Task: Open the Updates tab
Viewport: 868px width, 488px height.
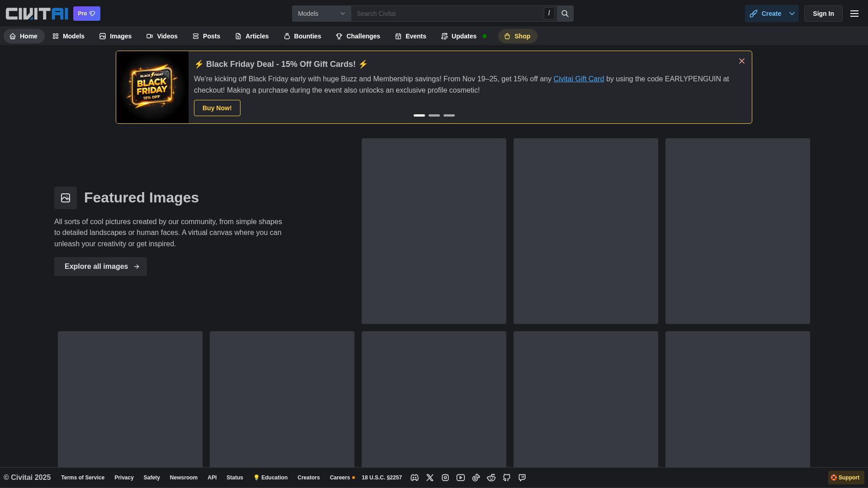Action: pyautogui.click(x=464, y=36)
